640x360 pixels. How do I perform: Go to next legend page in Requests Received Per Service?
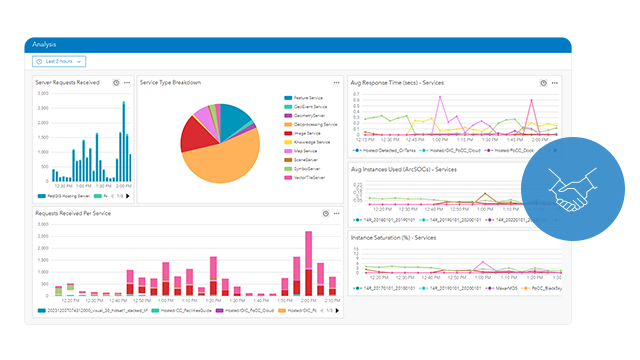[337, 311]
